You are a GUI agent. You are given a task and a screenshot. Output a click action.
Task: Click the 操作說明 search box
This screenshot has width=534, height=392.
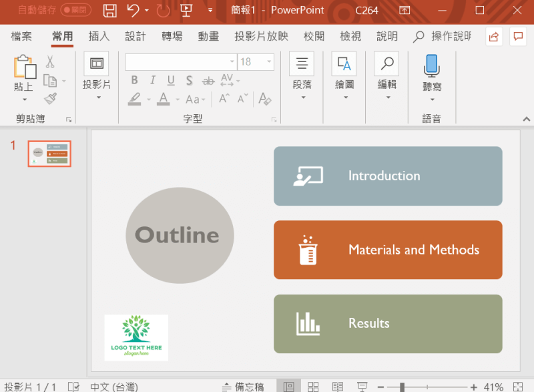443,36
